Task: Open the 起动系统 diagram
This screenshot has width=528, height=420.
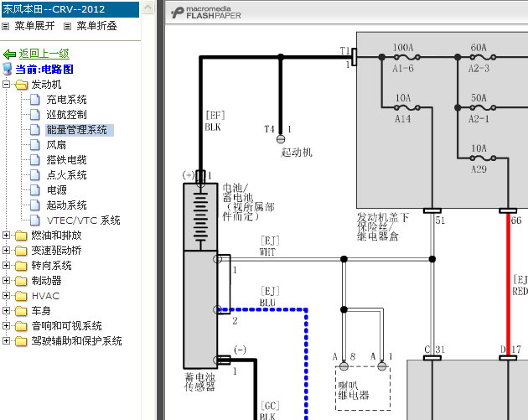Action: point(67,205)
